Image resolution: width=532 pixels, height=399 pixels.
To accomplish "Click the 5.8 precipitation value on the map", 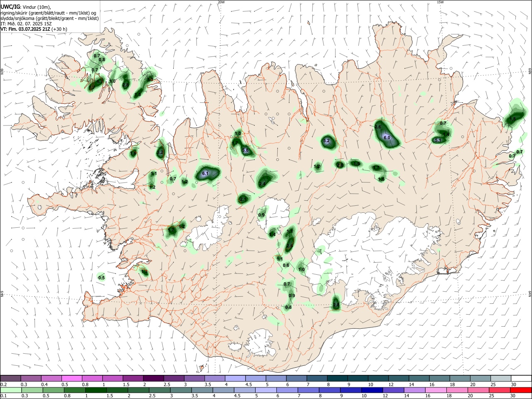I will 245,150.
